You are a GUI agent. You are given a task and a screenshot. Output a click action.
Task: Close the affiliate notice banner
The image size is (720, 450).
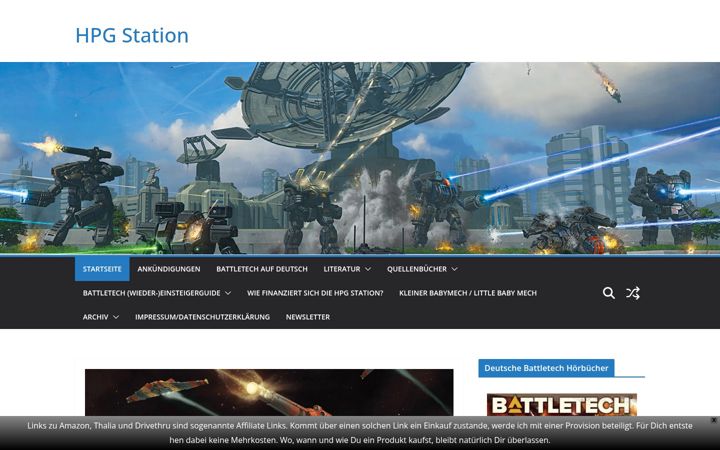pyautogui.click(x=714, y=420)
